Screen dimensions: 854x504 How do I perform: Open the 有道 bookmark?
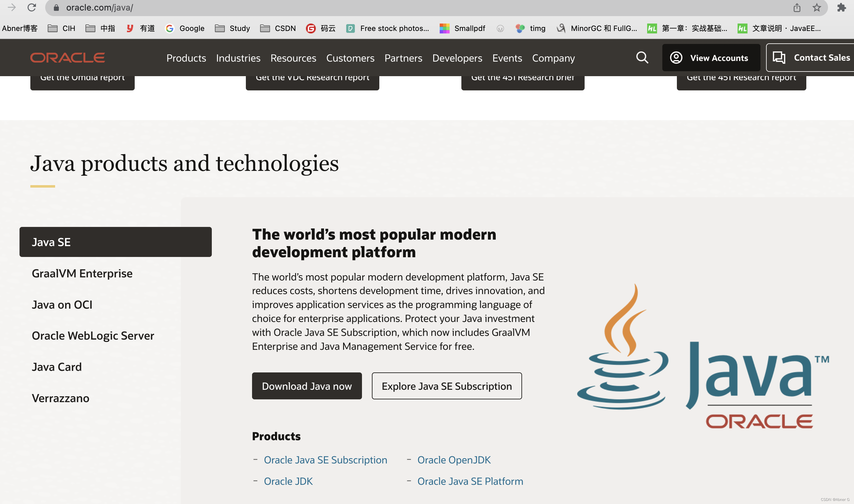coord(140,28)
